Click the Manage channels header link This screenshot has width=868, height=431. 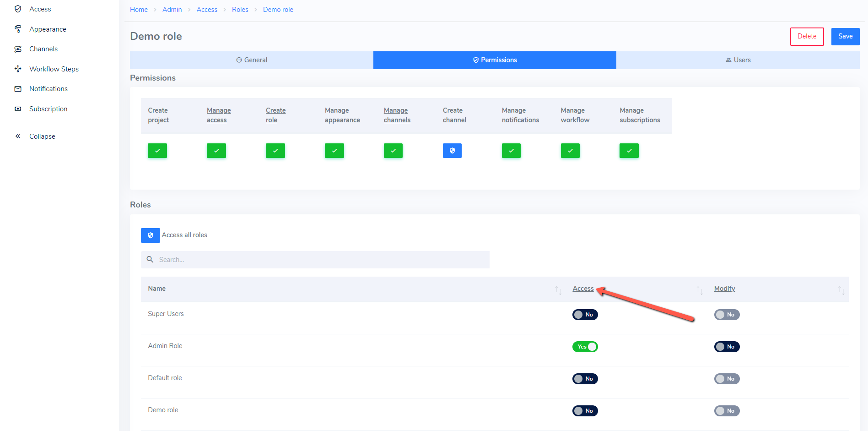point(397,115)
